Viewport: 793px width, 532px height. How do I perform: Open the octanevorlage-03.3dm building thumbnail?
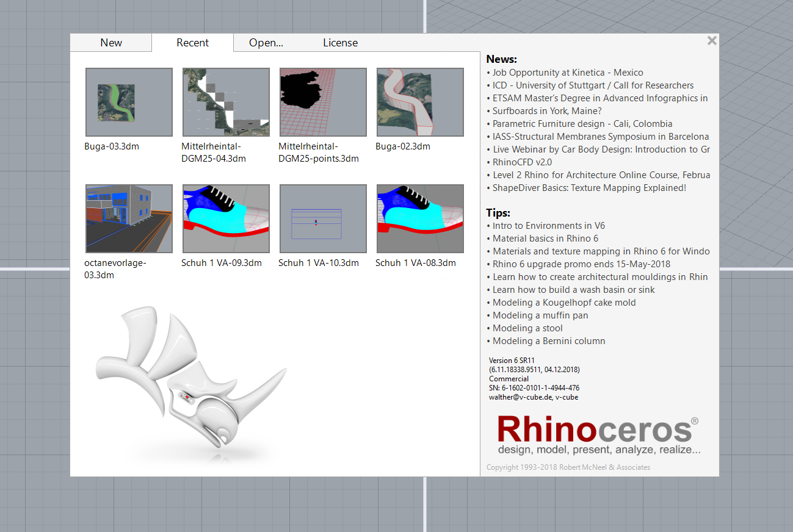click(129, 218)
